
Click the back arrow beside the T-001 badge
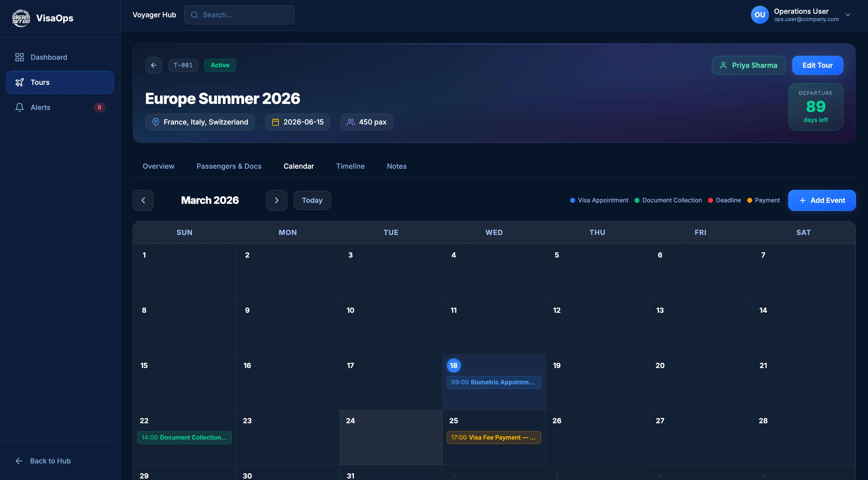click(154, 65)
